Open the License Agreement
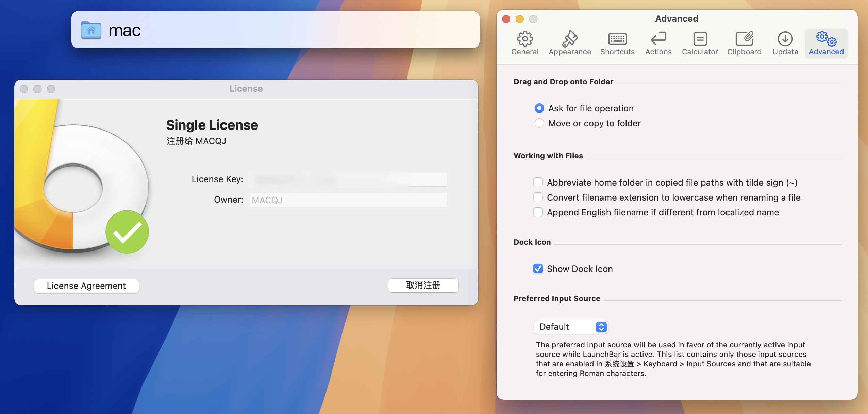The image size is (868, 414). pyautogui.click(x=86, y=286)
